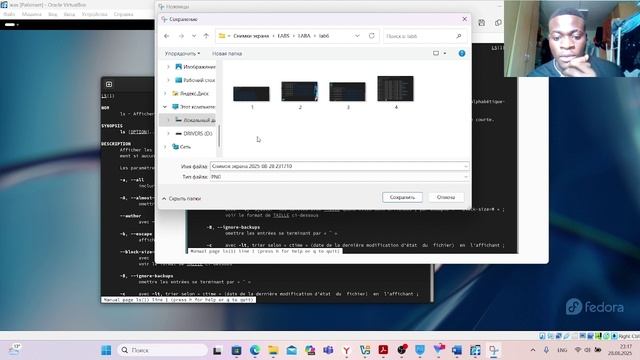Click Снимки экрана in the address path
The width and height of the screenshot is (640, 360).
click(x=251, y=36)
